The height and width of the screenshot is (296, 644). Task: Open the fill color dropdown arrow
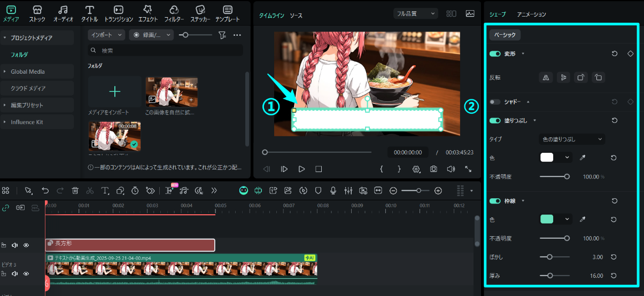(x=566, y=158)
